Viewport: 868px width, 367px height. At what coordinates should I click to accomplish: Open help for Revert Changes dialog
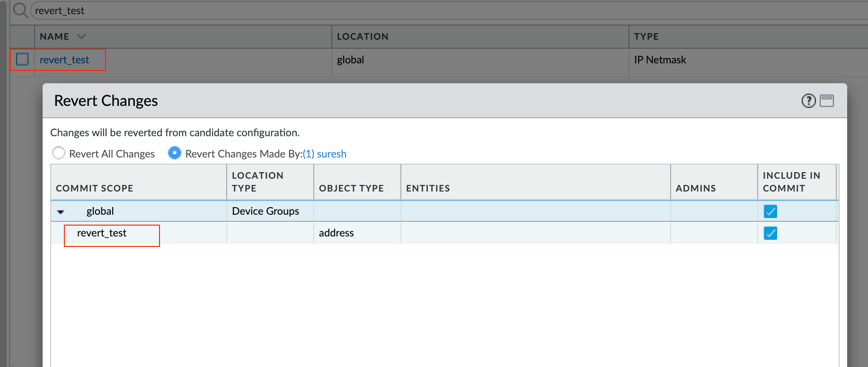(x=808, y=101)
